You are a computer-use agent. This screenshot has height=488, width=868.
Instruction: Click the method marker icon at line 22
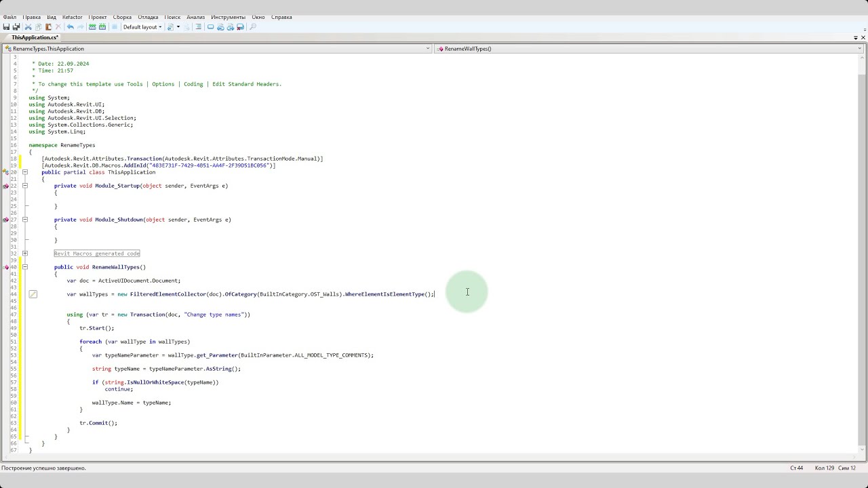click(x=5, y=186)
